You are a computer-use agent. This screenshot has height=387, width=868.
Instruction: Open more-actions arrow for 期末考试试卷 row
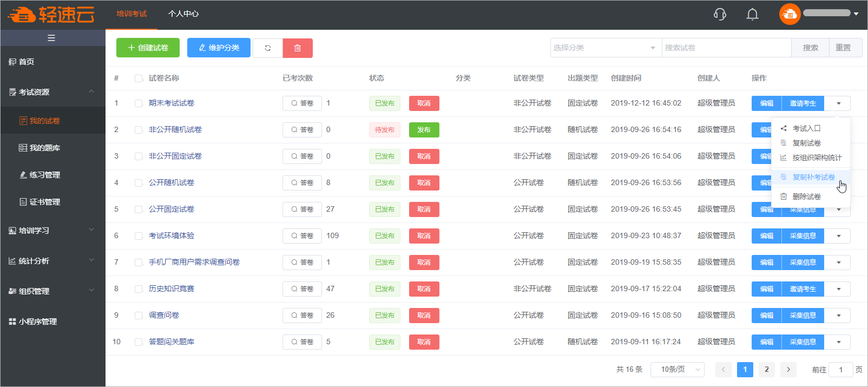pos(839,103)
